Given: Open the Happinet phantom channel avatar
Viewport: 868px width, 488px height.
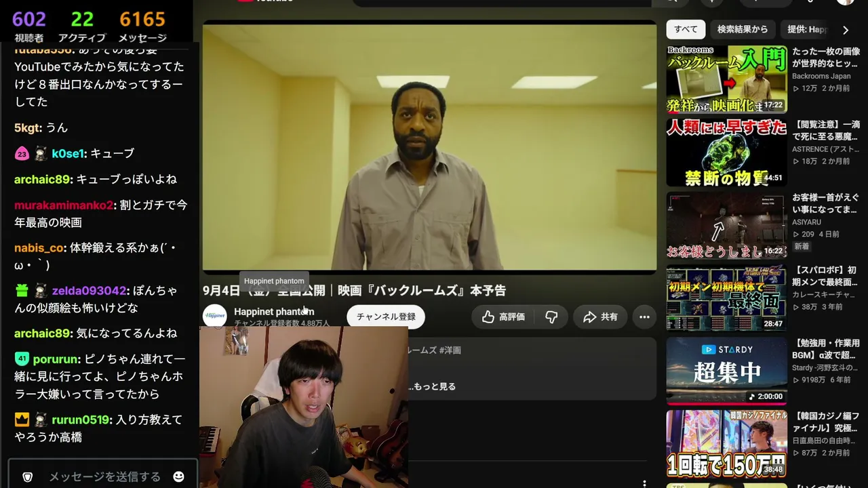Looking at the screenshot, I should click(215, 316).
